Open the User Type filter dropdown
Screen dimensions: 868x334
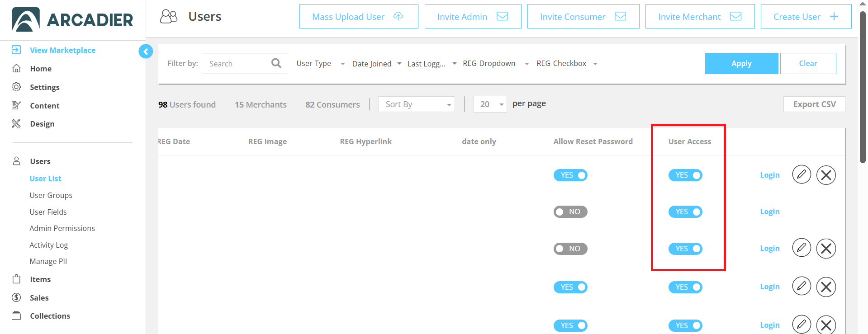click(321, 63)
